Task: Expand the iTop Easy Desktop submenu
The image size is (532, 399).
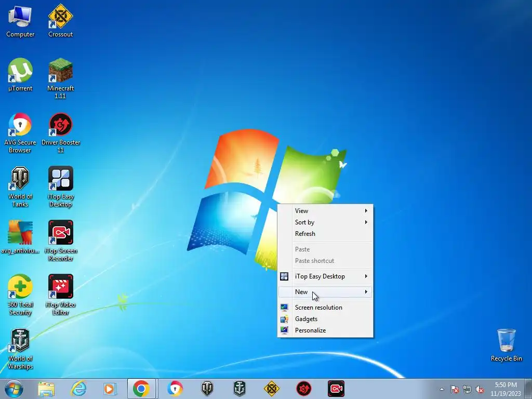Action: tap(325, 276)
